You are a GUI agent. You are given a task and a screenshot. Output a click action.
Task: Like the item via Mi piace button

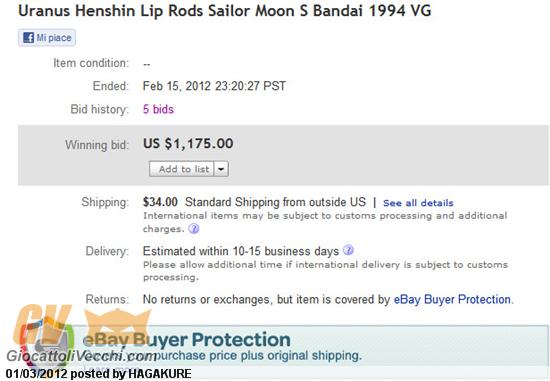point(47,38)
